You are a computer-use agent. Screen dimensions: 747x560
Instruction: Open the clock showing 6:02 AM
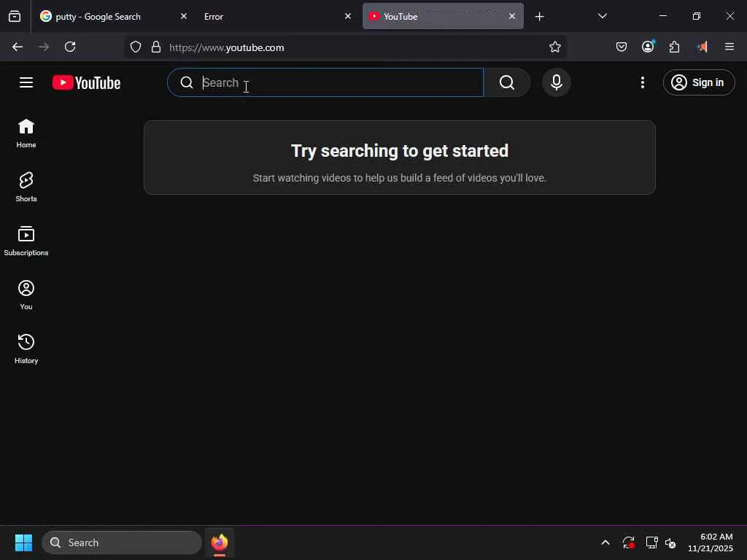[x=711, y=542]
